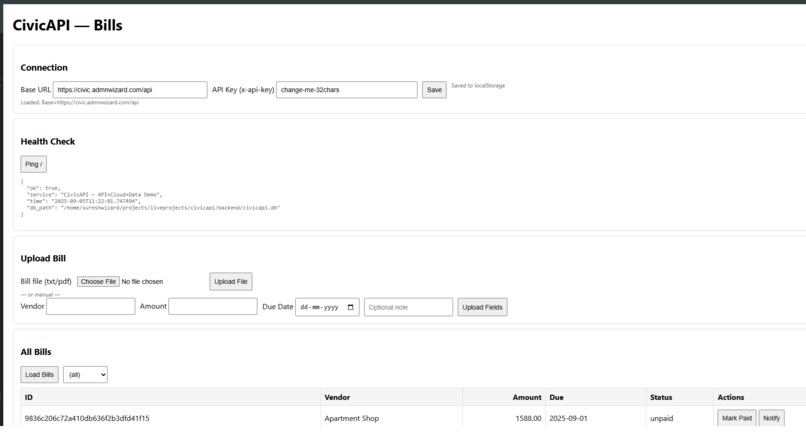Click the Upload Bill heading
Screen dimensions: 806x434
click(43, 259)
